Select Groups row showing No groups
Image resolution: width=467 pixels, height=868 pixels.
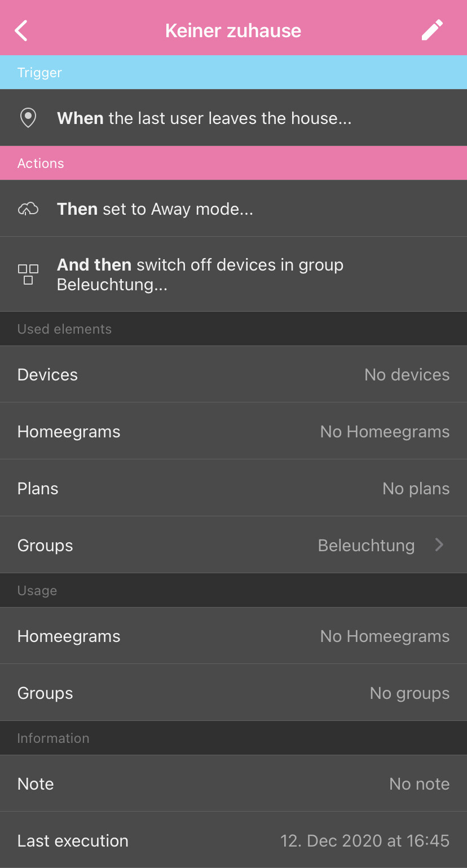coord(233,693)
